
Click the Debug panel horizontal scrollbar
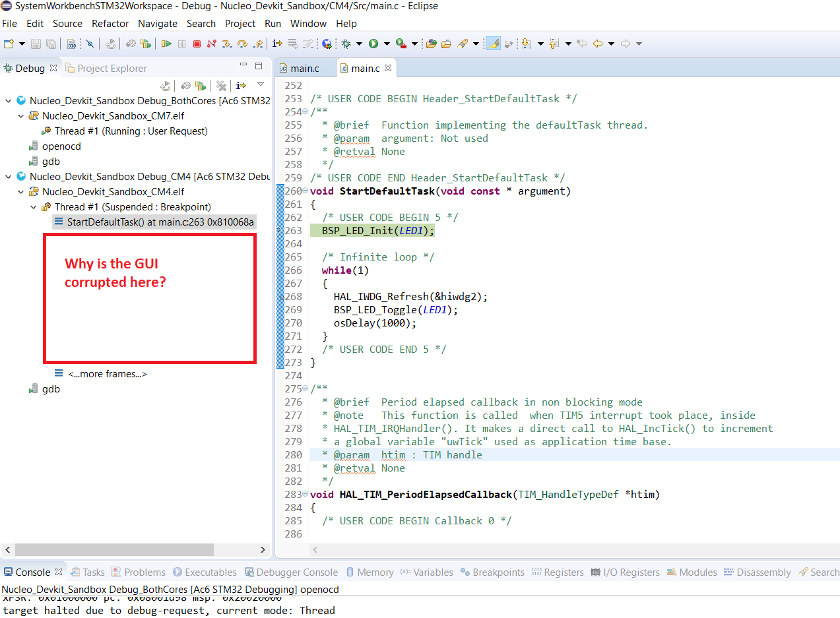[x=113, y=549]
